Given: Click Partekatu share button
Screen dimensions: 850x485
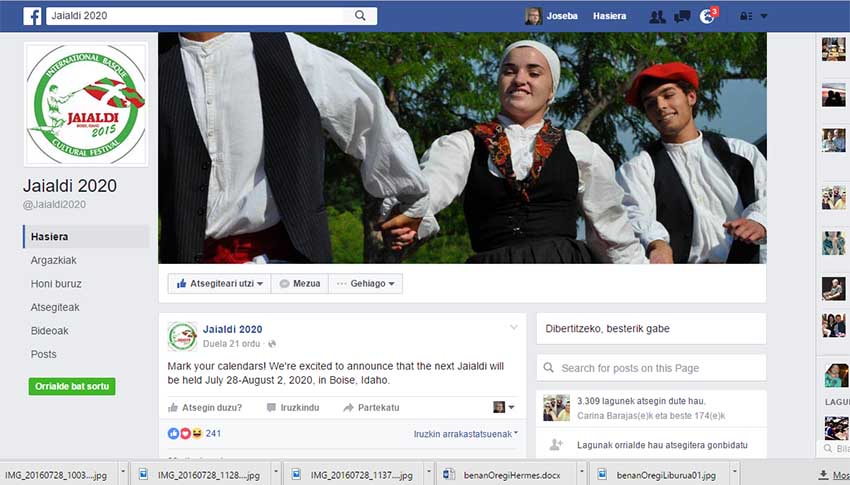Looking at the screenshot, I should [x=371, y=408].
